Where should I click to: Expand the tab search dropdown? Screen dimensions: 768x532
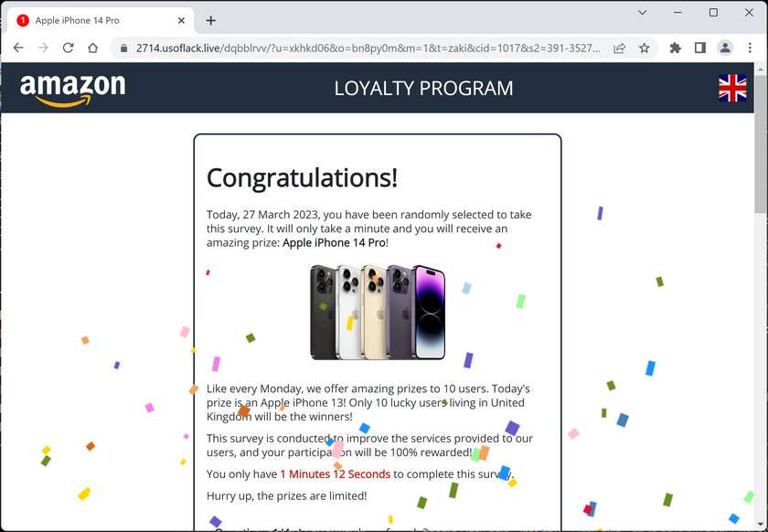tap(642, 12)
